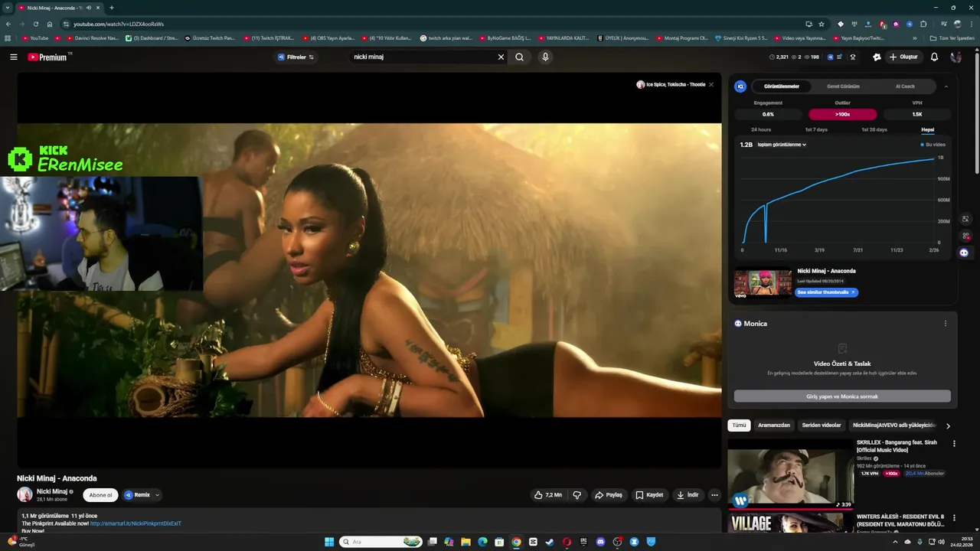The width and height of the screenshot is (980, 551).
Task: Reload the page in the browser
Action: (x=36, y=24)
